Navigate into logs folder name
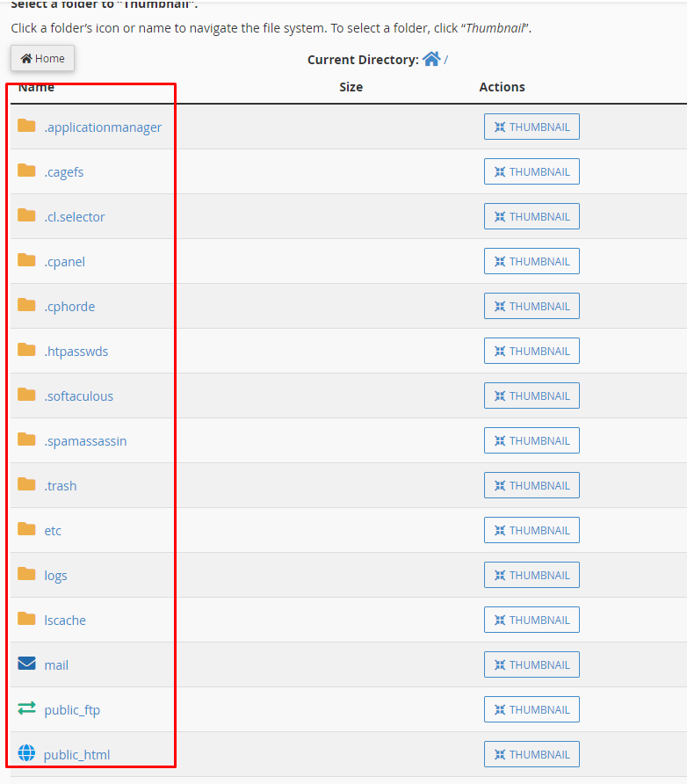The height and width of the screenshot is (784, 687). click(x=55, y=576)
